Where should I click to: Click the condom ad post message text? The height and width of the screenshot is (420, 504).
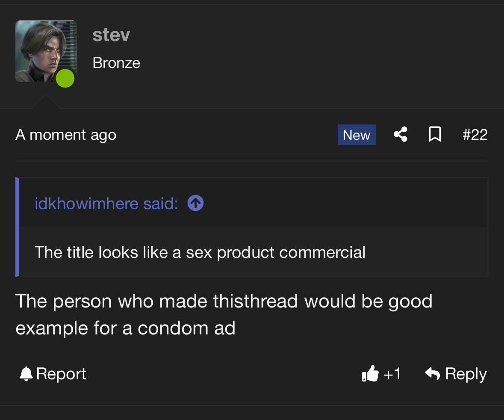pos(224,314)
